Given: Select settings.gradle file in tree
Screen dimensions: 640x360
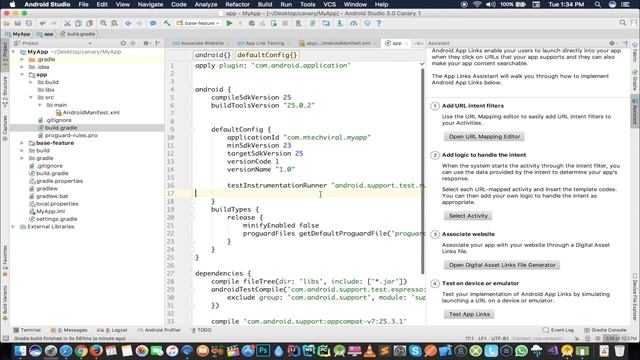Looking at the screenshot, I should coord(53,219).
